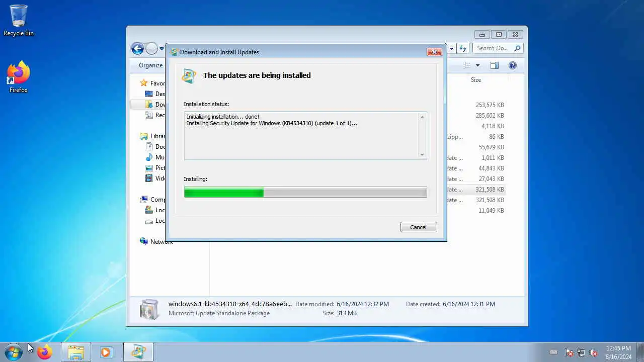
Task: Open Desktop in the Favorites list
Action: pos(155,94)
